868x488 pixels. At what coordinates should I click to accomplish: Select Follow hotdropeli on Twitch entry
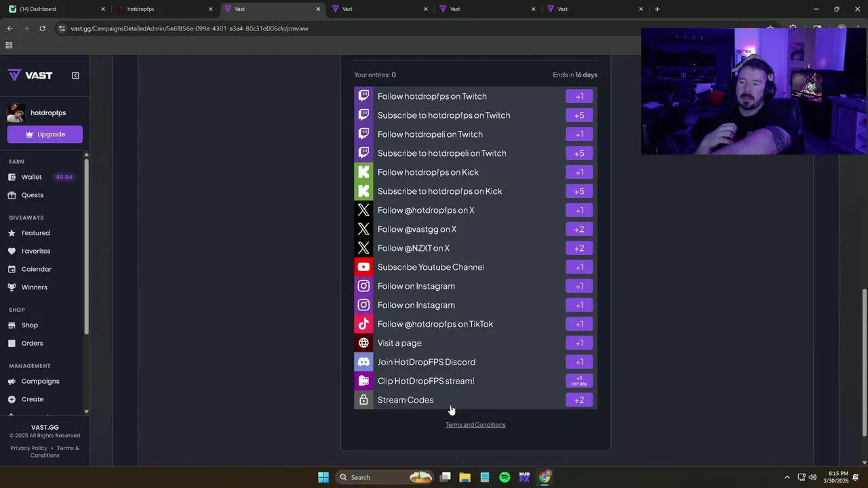tap(475, 134)
